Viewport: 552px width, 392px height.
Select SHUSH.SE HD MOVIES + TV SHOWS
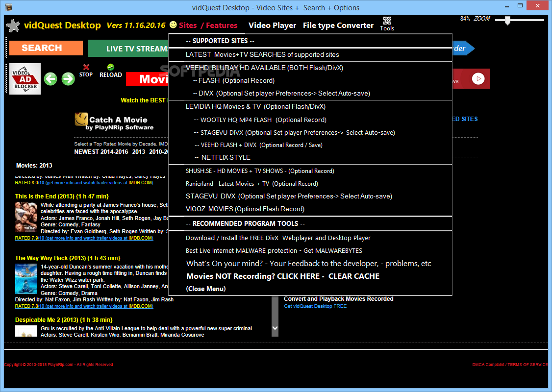coord(310,171)
